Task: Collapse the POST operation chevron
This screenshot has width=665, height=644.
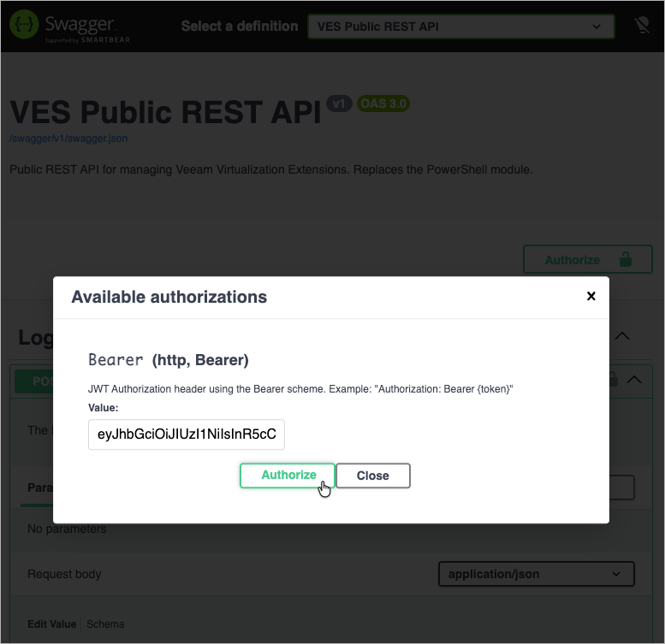Action: [x=634, y=379]
